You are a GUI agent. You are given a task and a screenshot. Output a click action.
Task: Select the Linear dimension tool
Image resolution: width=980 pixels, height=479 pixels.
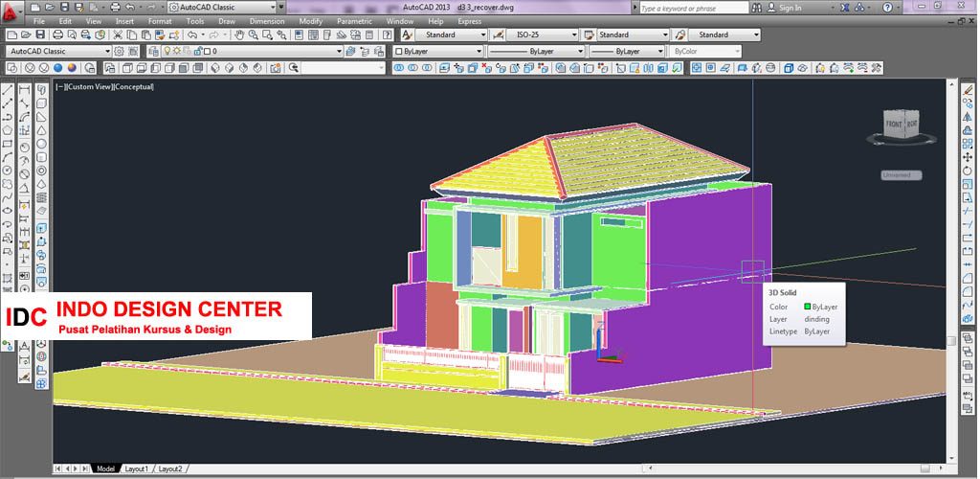coord(24,91)
